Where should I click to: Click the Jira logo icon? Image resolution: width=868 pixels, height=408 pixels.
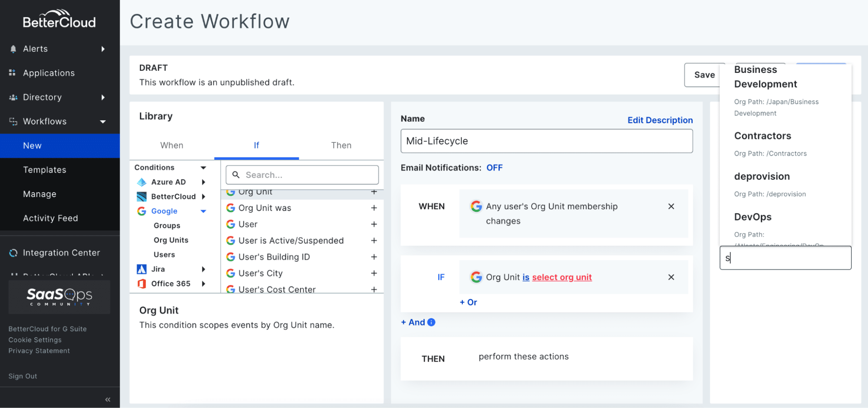[x=142, y=269]
